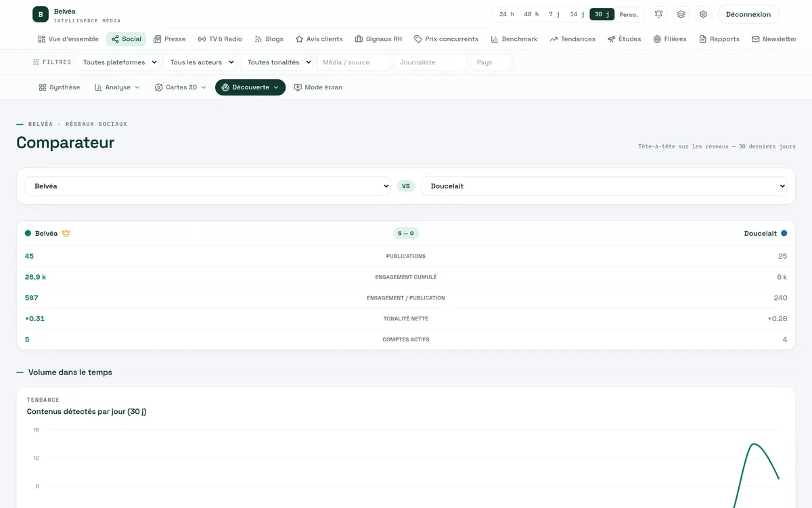Open the settings gear icon
Screen dimensions: 812x508
(703, 14)
